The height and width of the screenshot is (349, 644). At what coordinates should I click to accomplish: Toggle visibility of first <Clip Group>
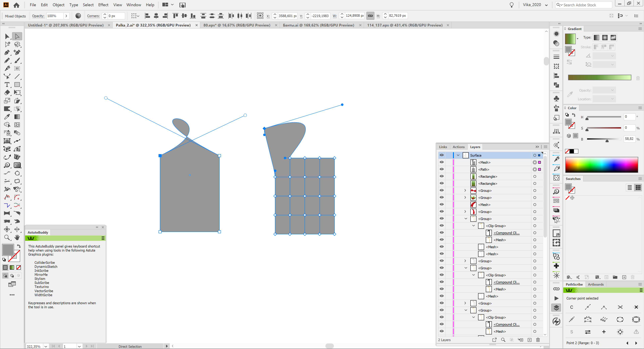coord(442,226)
